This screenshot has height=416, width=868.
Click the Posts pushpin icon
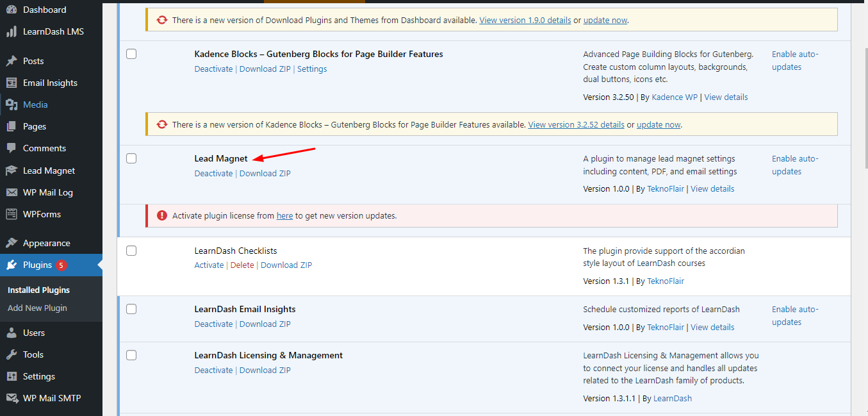(12, 61)
